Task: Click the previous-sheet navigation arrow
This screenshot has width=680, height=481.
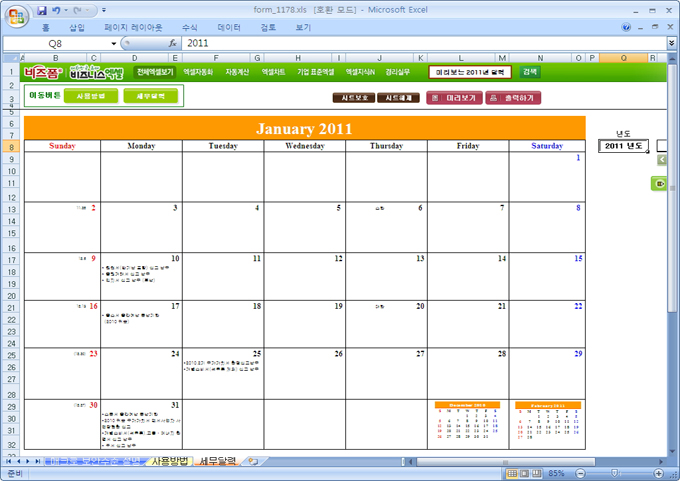Action: (x=19, y=461)
